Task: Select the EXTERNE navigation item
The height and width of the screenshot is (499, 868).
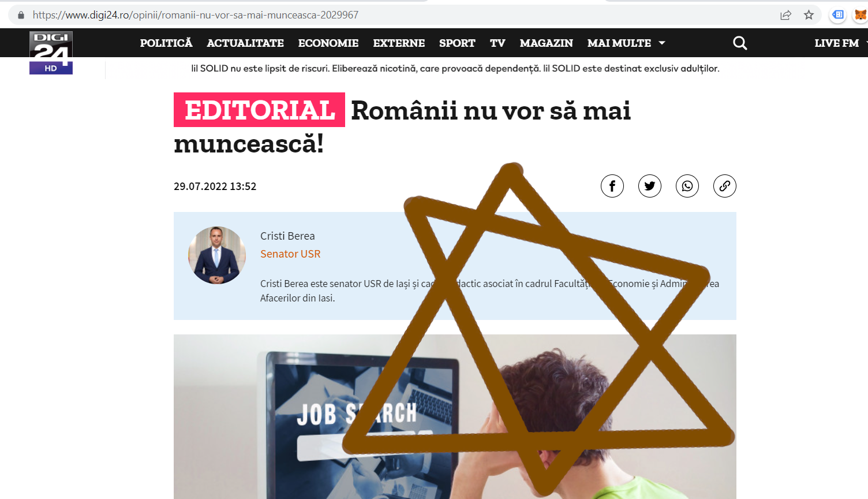Action: 399,43
